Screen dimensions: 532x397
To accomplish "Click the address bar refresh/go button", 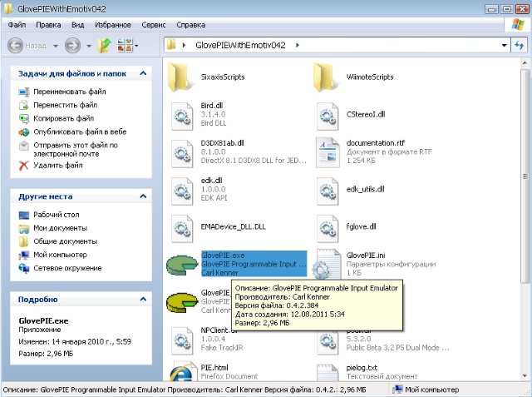I will 519,45.
